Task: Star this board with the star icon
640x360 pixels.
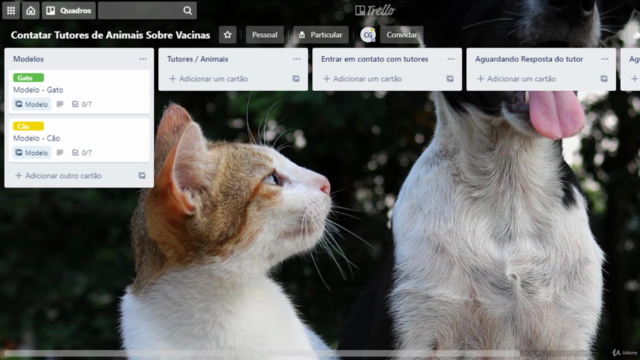Action: click(x=228, y=35)
